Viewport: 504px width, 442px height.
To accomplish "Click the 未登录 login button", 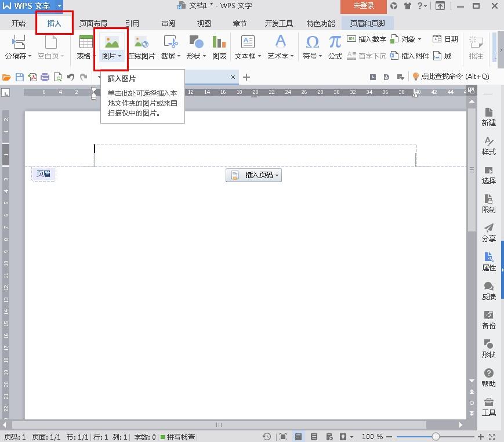I will pyautogui.click(x=364, y=6).
